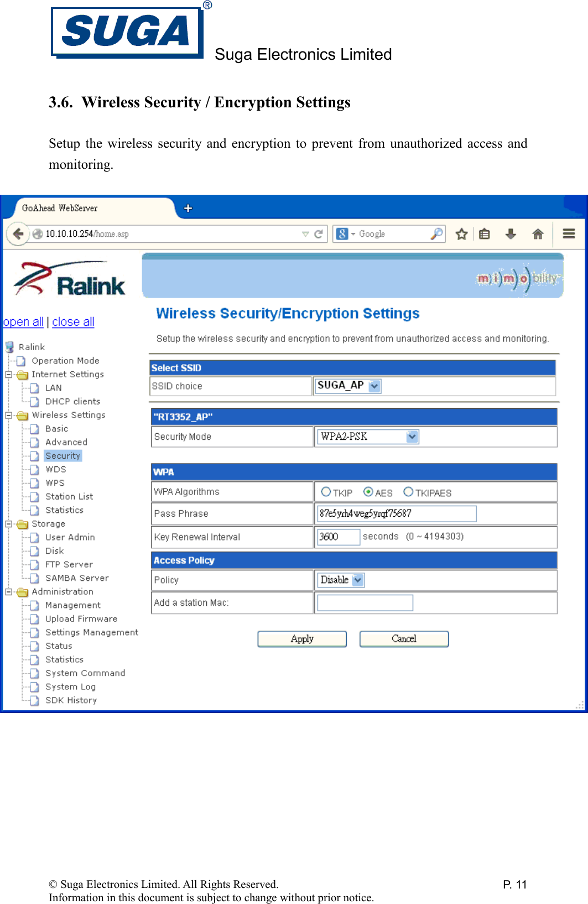Open the System Log page

pos(70,687)
